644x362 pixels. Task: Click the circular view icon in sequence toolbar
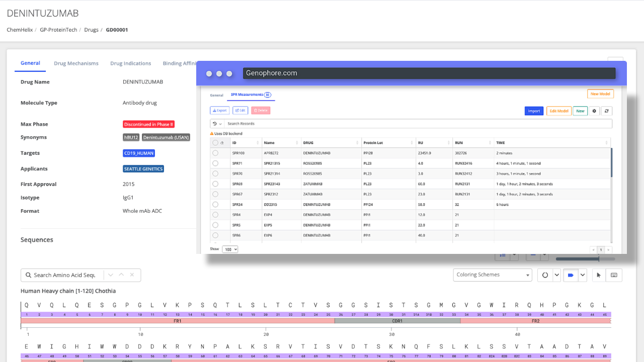tap(545, 275)
